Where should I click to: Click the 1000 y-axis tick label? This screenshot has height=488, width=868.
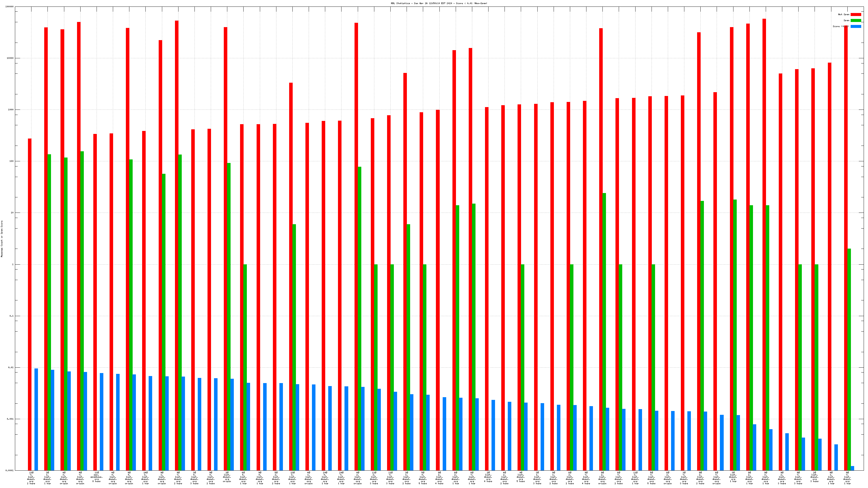tap(11, 110)
